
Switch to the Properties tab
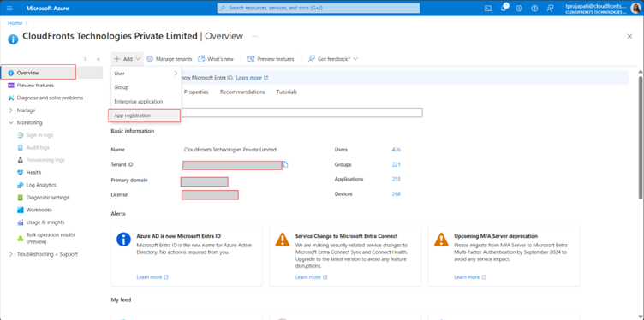pos(196,92)
